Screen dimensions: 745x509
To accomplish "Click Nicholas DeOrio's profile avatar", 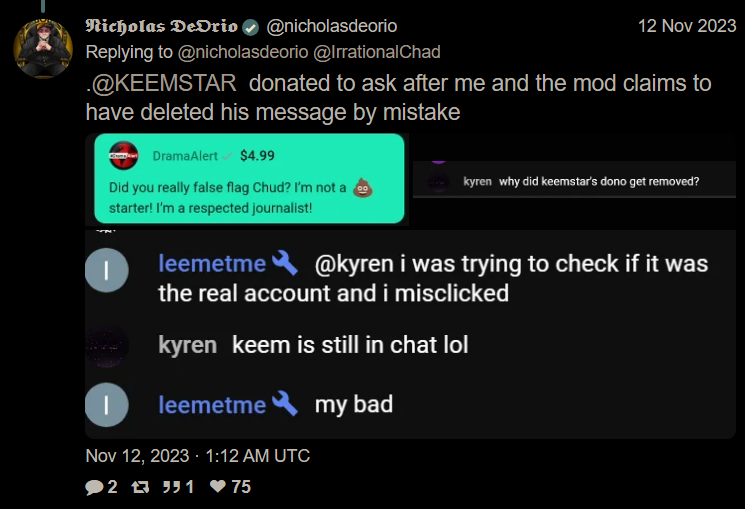I will pyautogui.click(x=42, y=48).
